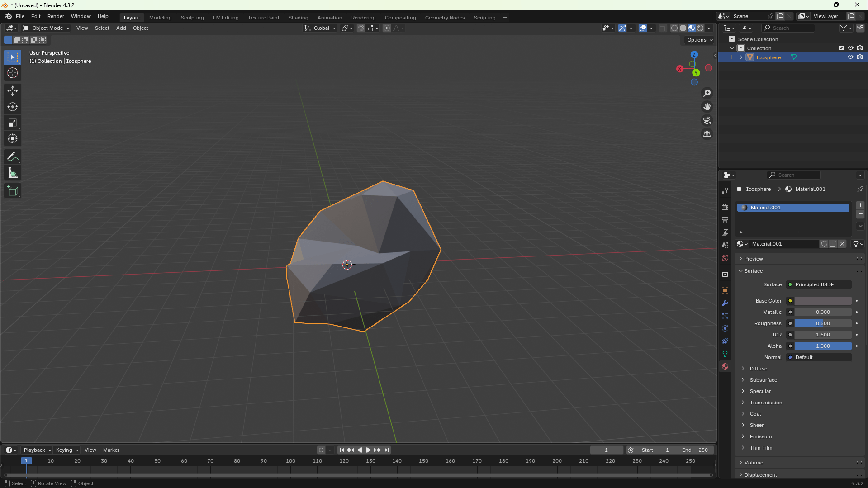Image resolution: width=868 pixels, height=488 pixels.
Task: Switch to wireframe viewport shading
Action: click(674, 28)
